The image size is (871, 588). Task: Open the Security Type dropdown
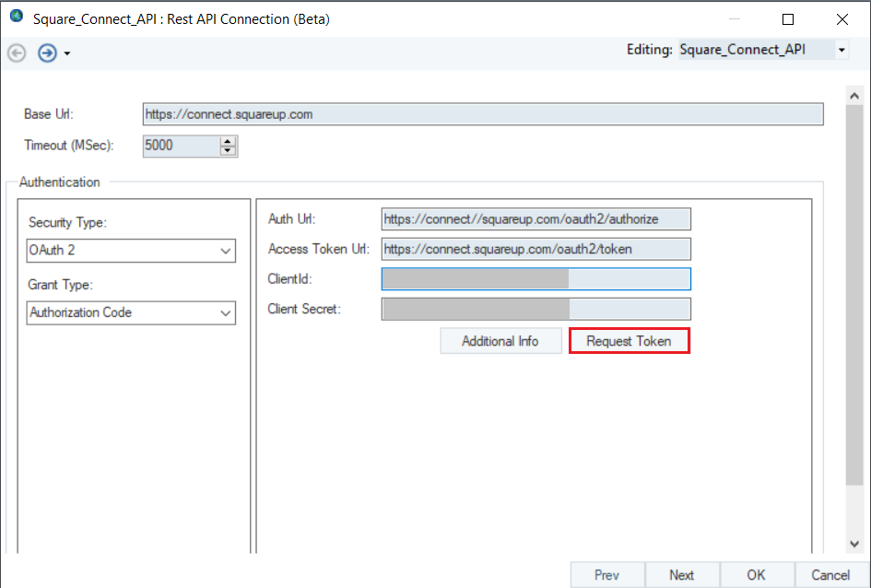131,250
